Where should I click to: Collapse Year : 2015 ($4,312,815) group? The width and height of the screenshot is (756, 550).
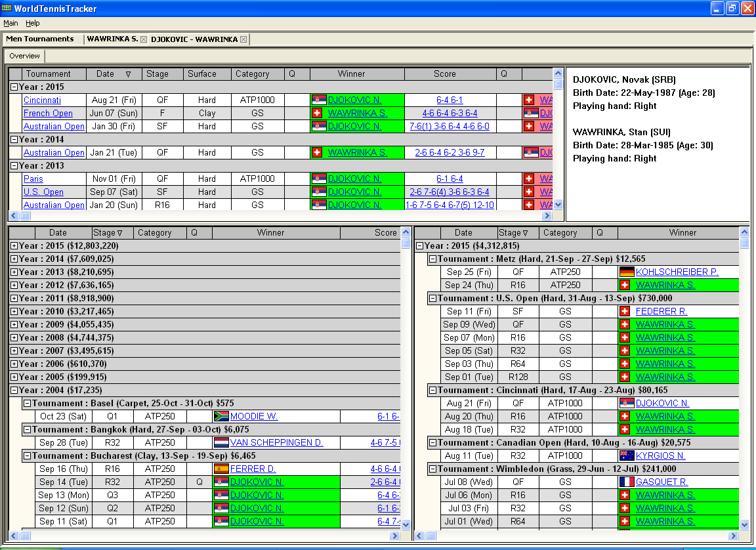click(419, 245)
